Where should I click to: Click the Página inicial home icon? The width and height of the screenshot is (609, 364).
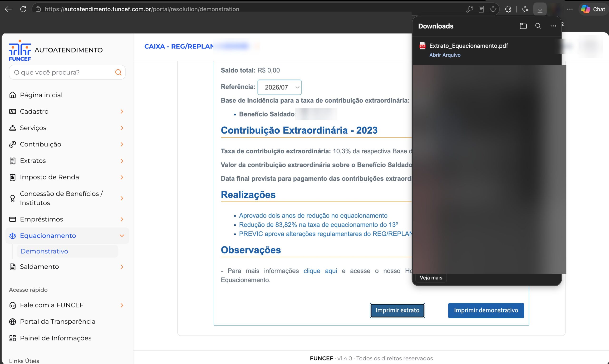pos(13,95)
